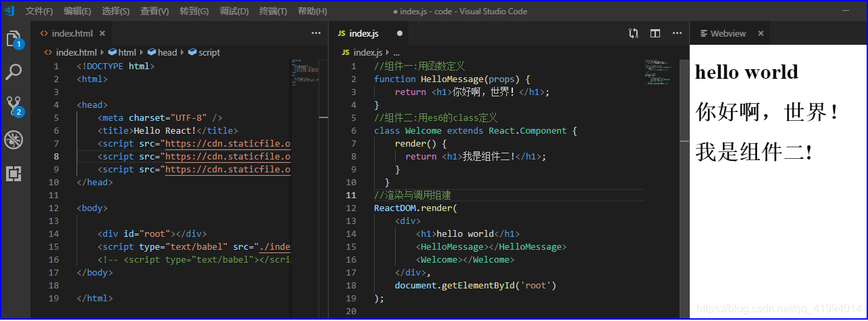The height and width of the screenshot is (321, 868).
Task: Open the Search view in activity bar
Action: point(14,72)
